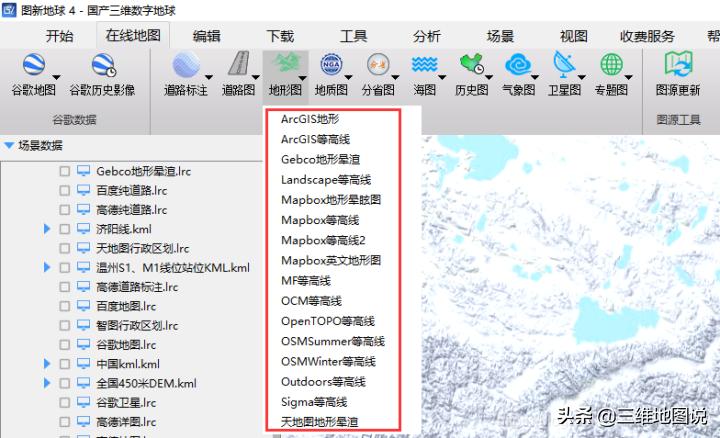
Task: Click the app logo in title bar
Action: point(9,10)
